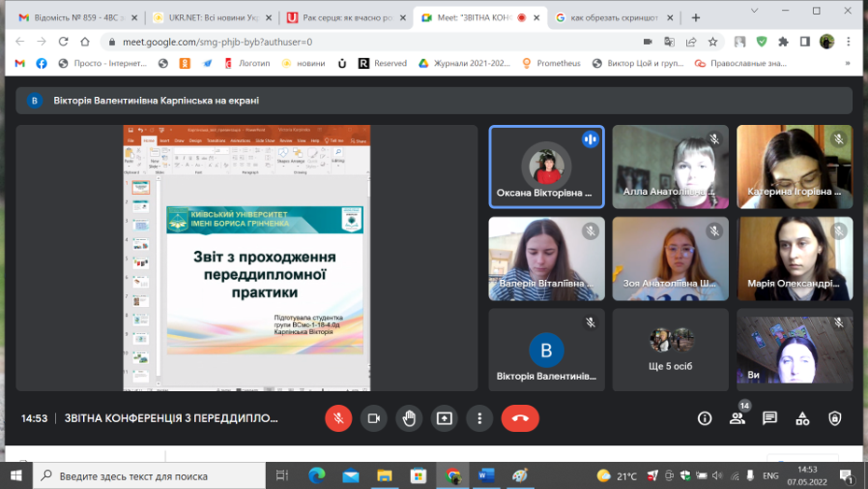Show the participants list

click(737, 418)
